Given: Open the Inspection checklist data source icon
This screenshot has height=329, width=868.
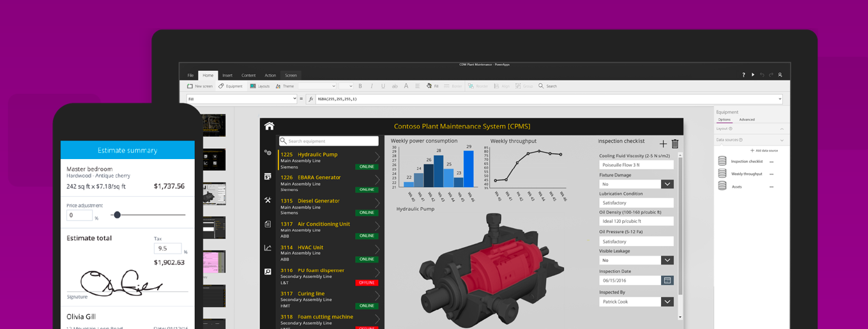Looking at the screenshot, I should (x=722, y=161).
